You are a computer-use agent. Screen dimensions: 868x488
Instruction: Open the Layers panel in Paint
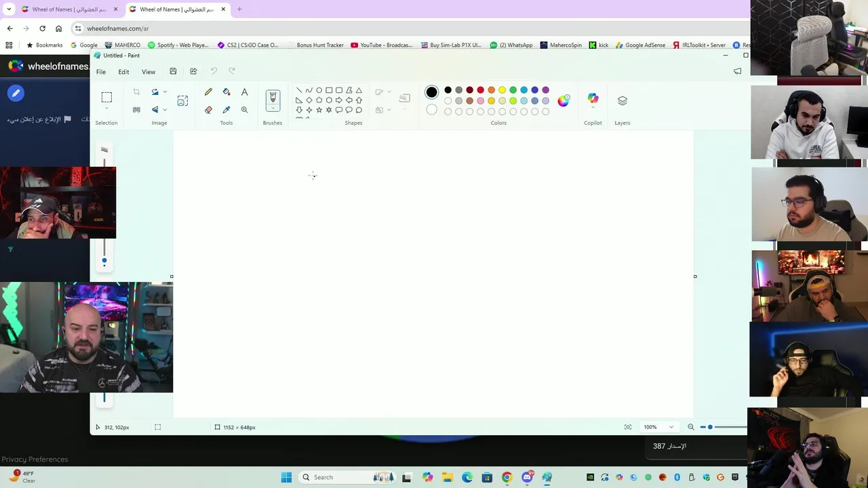(x=623, y=100)
